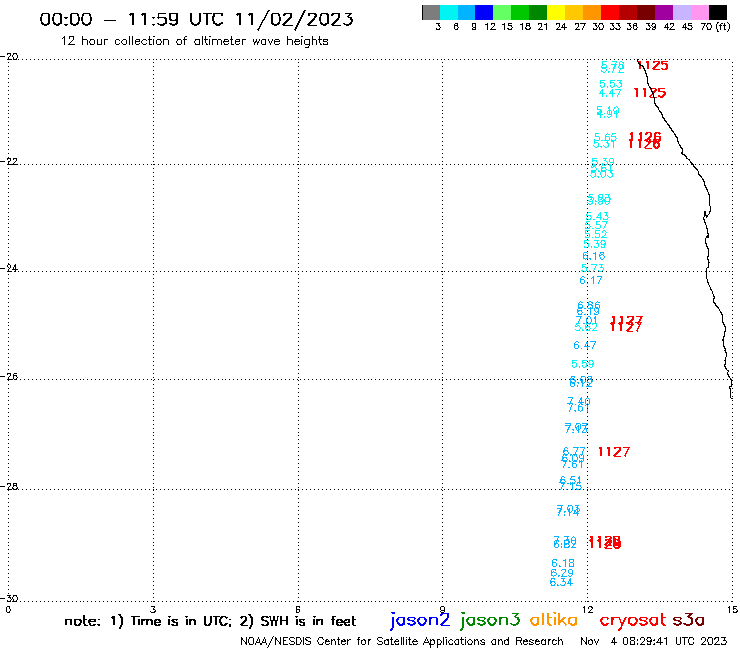Click the wave height value 6.29

(x=562, y=573)
